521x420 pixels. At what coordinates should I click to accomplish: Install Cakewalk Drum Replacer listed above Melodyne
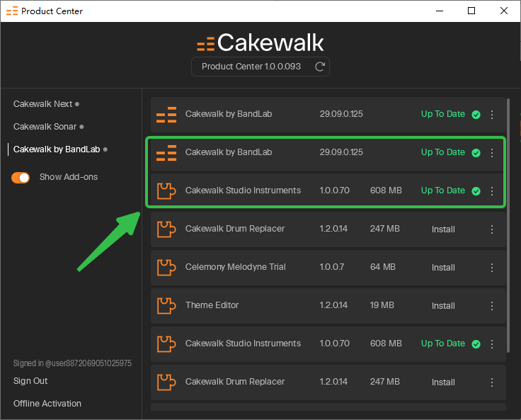[x=443, y=229]
